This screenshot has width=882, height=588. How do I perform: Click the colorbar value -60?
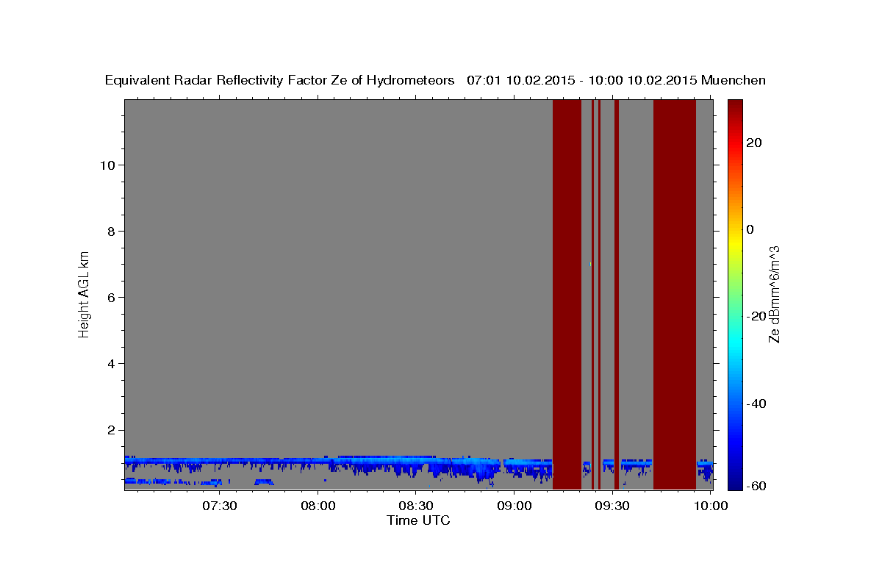(x=756, y=485)
